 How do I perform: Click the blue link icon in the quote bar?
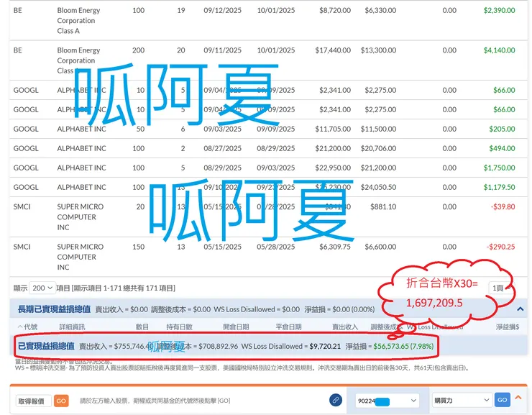tap(335, 400)
